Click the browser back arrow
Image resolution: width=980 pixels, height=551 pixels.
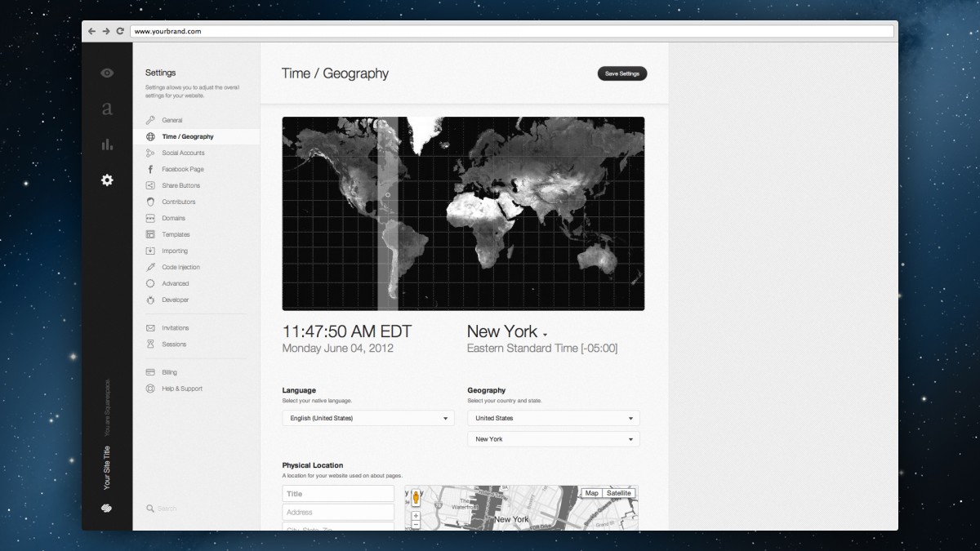click(x=91, y=31)
